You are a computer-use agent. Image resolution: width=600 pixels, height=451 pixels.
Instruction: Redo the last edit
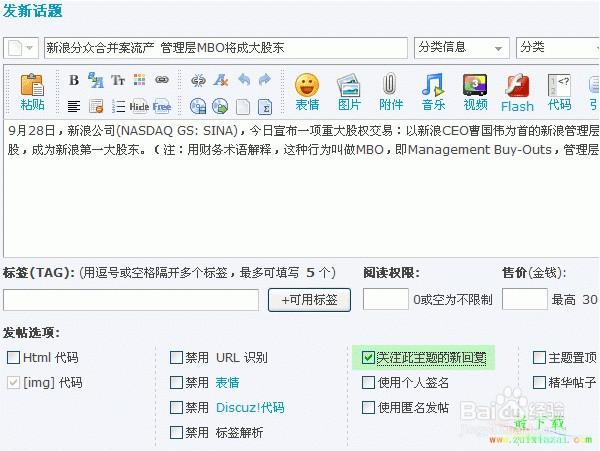tap(265, 80)
